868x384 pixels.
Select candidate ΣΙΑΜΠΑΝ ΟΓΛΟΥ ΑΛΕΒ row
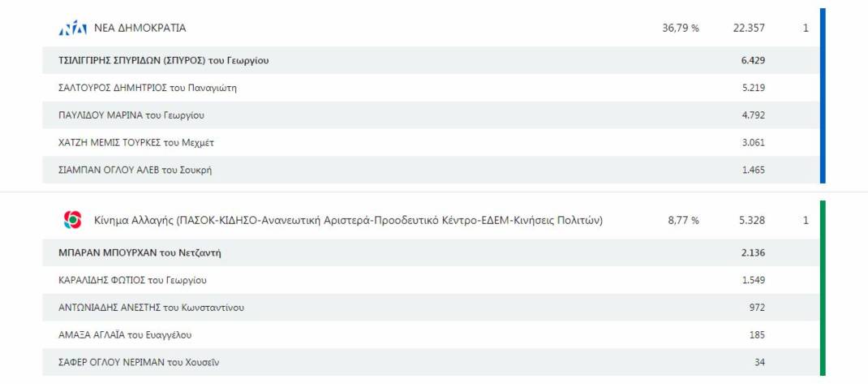coord(431,170)
